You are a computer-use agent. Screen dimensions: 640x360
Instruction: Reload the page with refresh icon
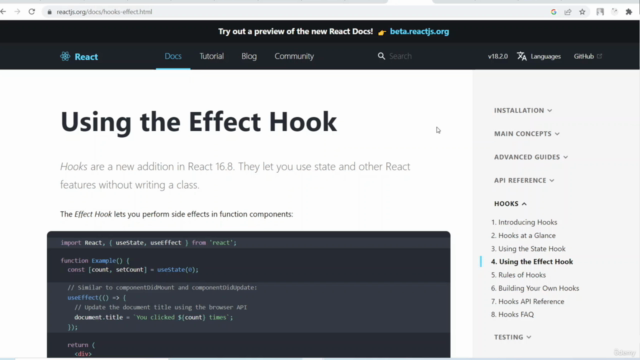tap(31, 12)
